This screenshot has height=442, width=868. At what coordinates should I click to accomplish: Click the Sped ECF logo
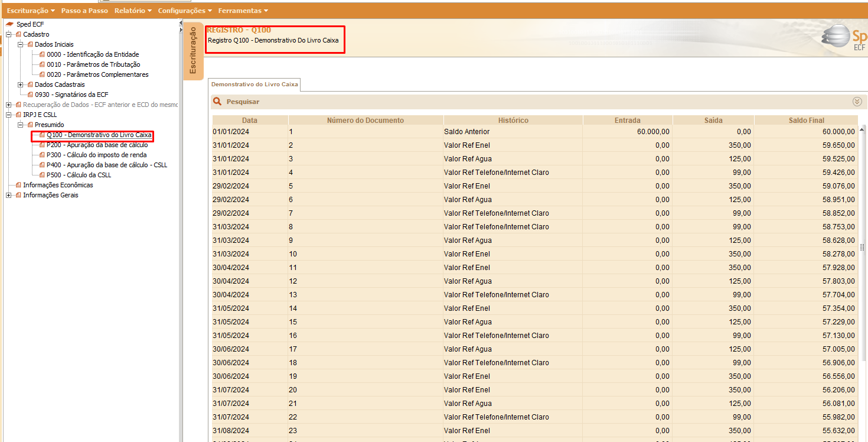click(x=845, y=37)
